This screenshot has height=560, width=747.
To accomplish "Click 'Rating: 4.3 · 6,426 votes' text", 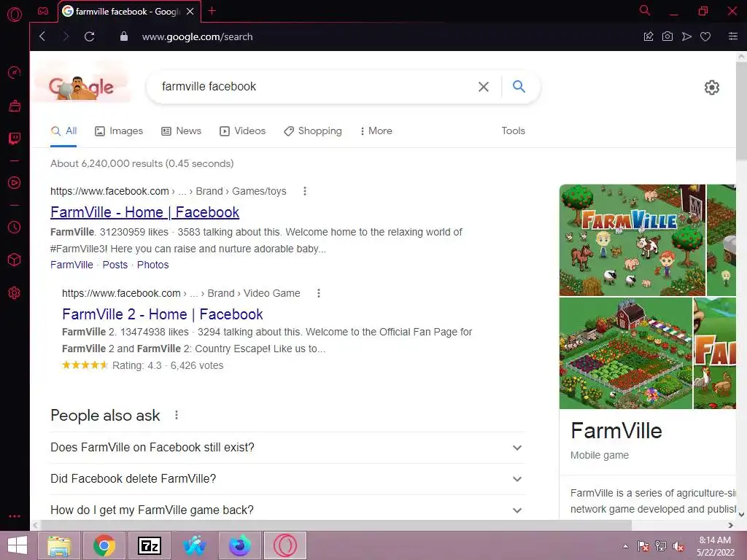I will tap(168, 366).
